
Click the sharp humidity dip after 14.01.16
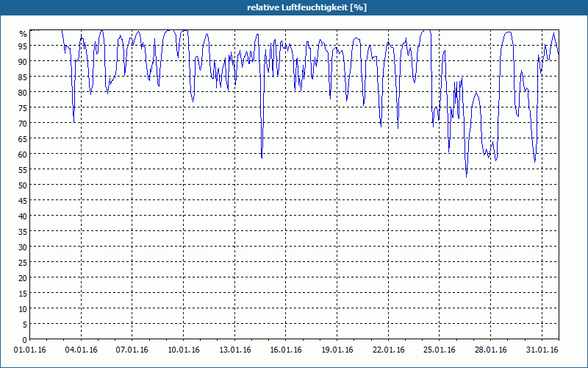pyautogui.click(x=262, y=158)
